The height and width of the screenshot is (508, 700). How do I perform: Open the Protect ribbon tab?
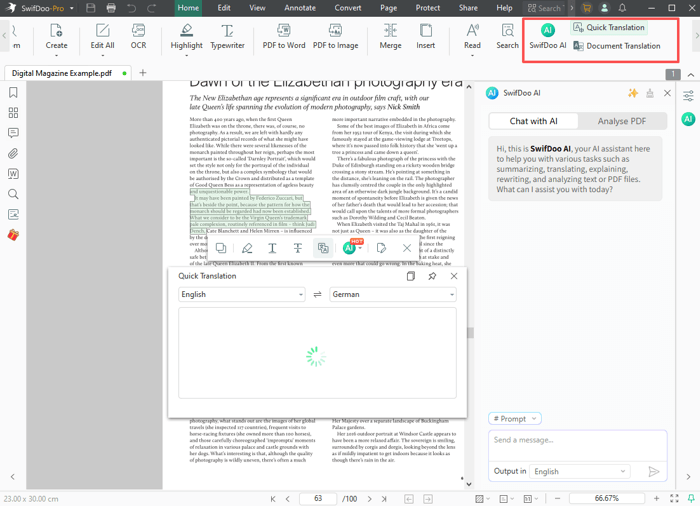428,8
